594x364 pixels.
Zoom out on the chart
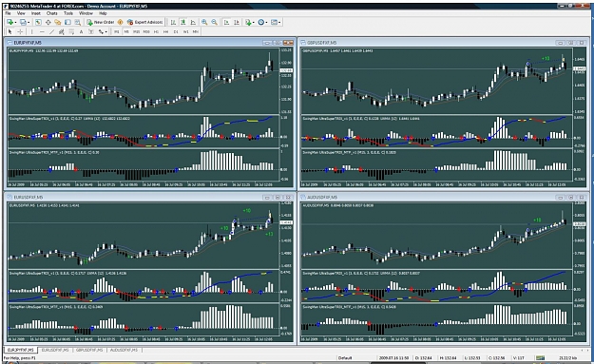click(x=215, y=23)
